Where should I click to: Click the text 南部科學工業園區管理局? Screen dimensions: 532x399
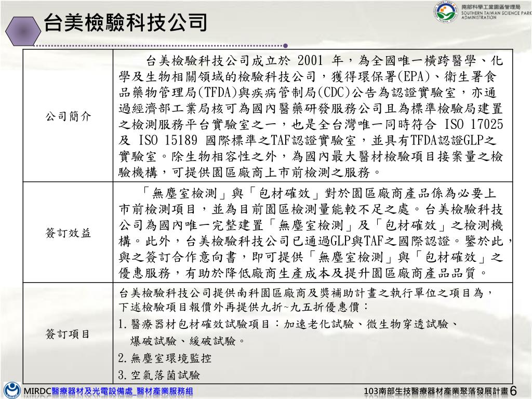[x=490, y=7]
